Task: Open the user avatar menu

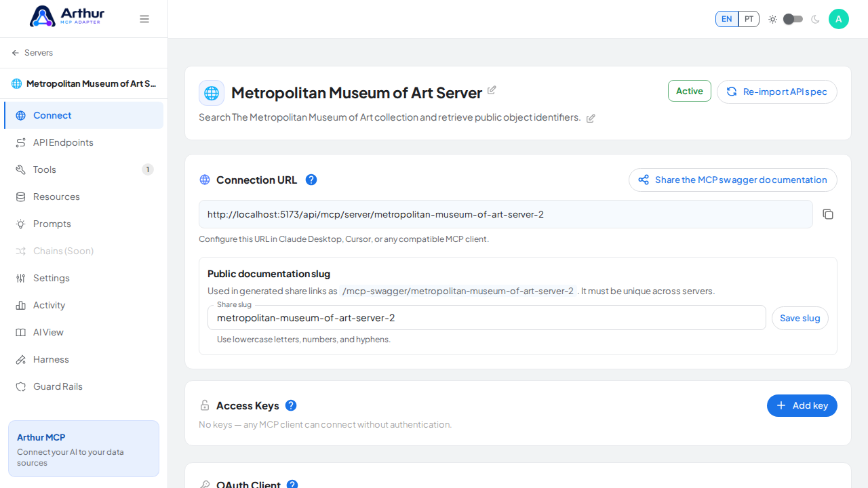Action: coord(839,19)
